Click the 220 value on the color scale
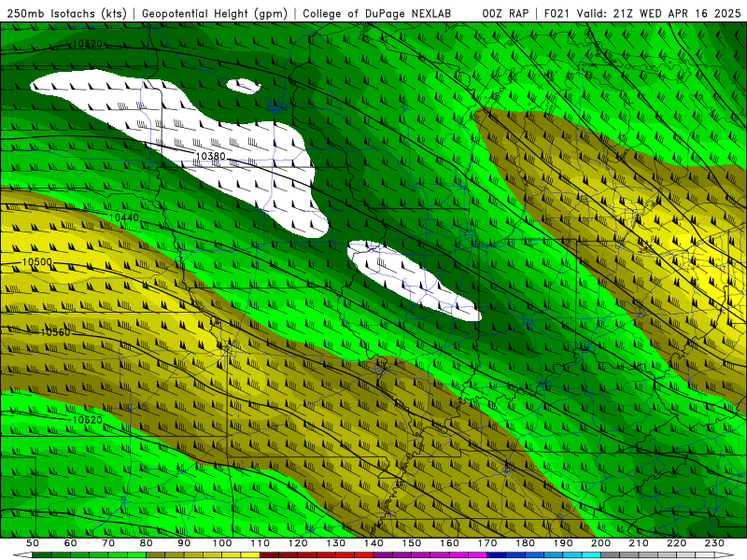747x560 pixels. click(677, 543)
